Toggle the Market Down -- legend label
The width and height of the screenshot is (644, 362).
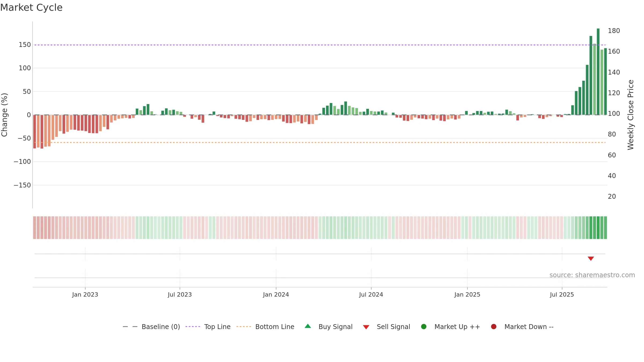pos(529,327)
